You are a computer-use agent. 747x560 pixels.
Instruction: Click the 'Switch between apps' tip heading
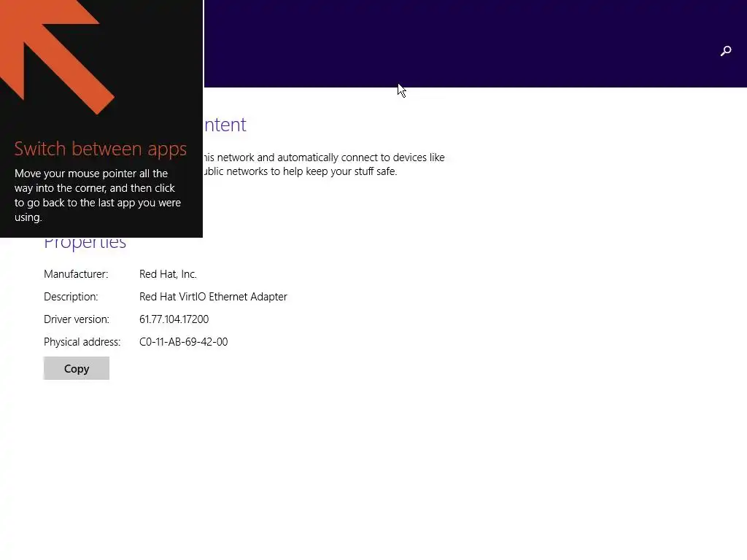[101, 149]
